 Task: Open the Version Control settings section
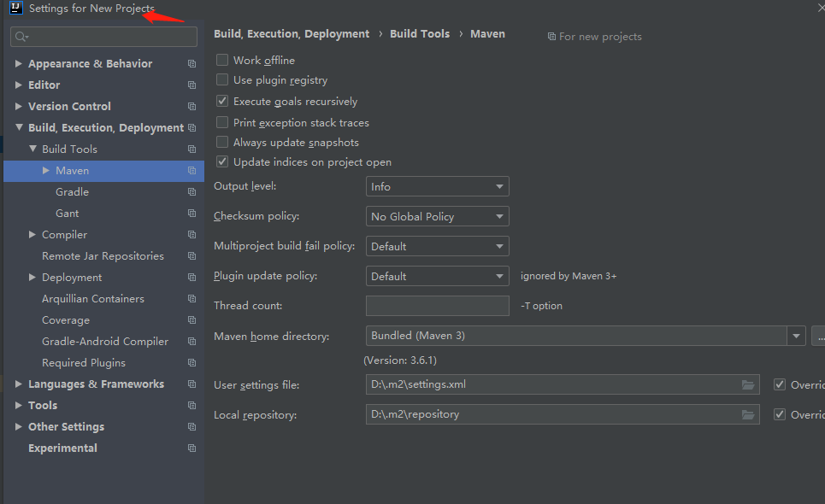(x=69, y=107)
